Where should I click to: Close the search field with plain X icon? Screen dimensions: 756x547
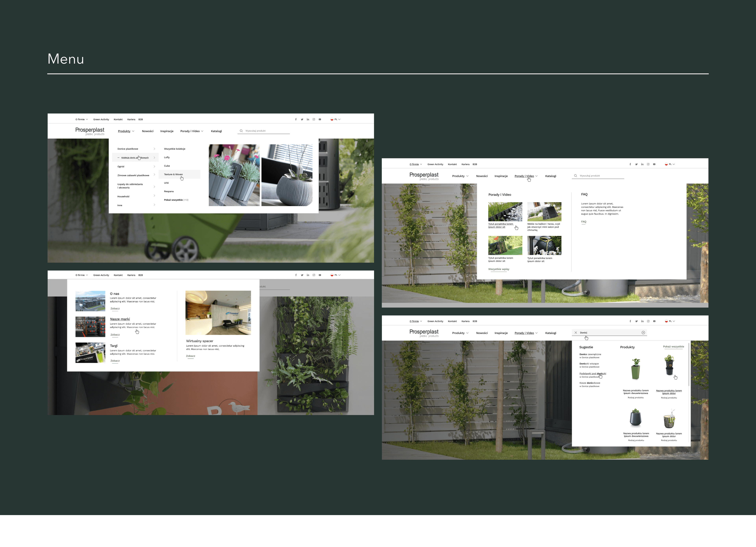pyautogui.click(x=576, y=333)
